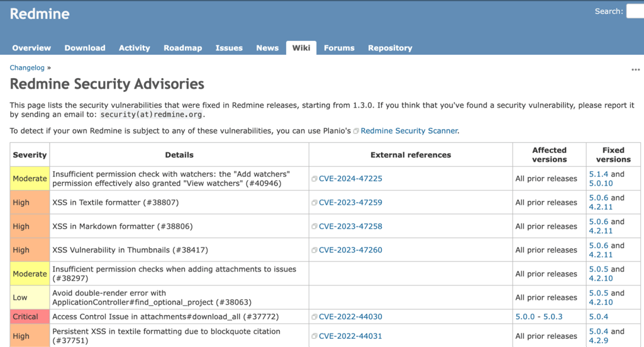Click 'XSS in Markdown formatter (#38806)' text
Screen dimensions: 644x347
coord(123,226)
